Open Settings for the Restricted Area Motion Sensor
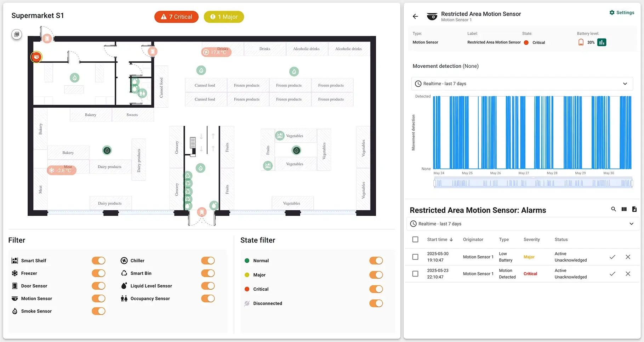 coord(622,12)
